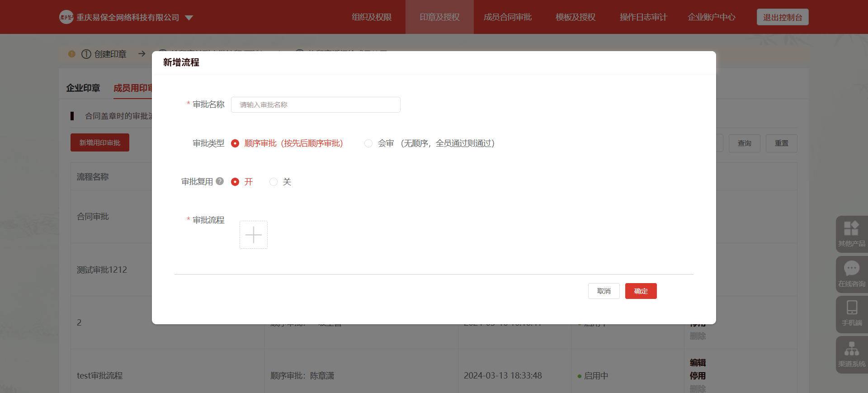Click the company logo icon in header
The width and height of the screenshot is (868, 393).
click(66, 17)
